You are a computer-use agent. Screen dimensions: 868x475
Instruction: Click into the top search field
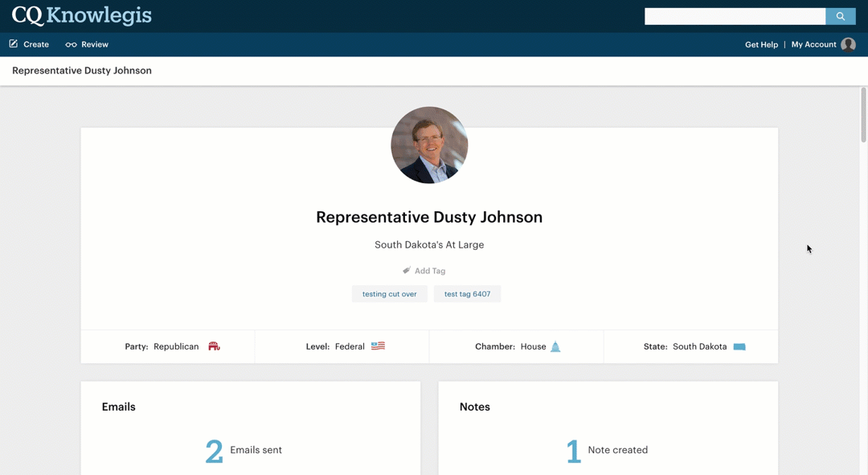pyautogui.click(x=735, y=16)
